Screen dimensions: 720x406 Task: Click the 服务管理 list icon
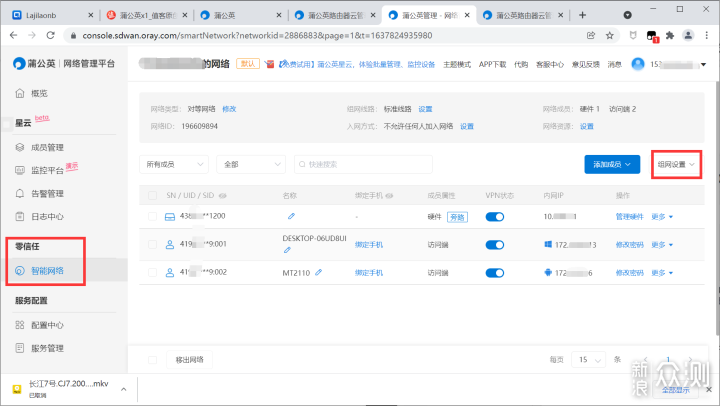(x=20, y=348)
